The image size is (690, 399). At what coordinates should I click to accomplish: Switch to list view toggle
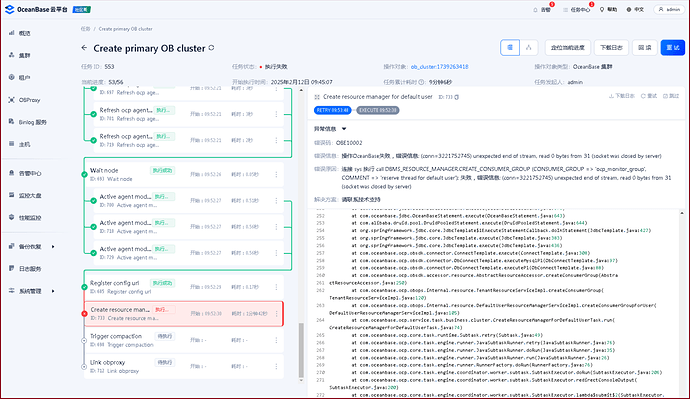click(510, 48)
